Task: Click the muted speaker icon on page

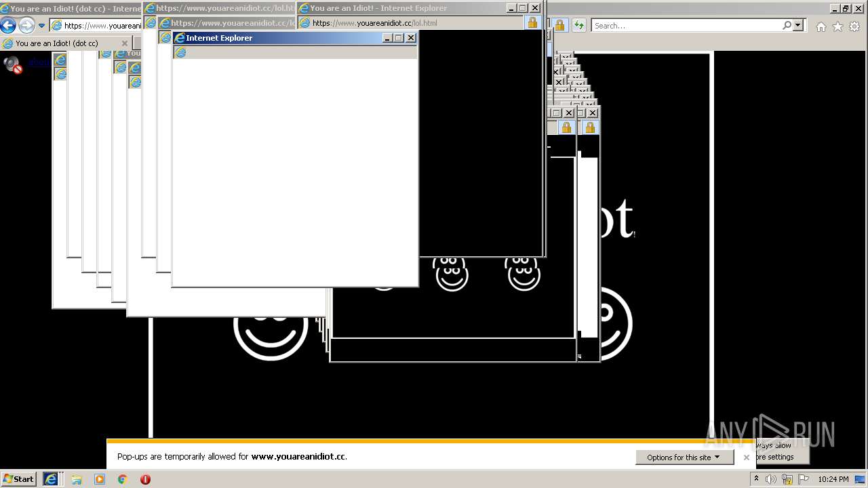Action: pos(13,64)
